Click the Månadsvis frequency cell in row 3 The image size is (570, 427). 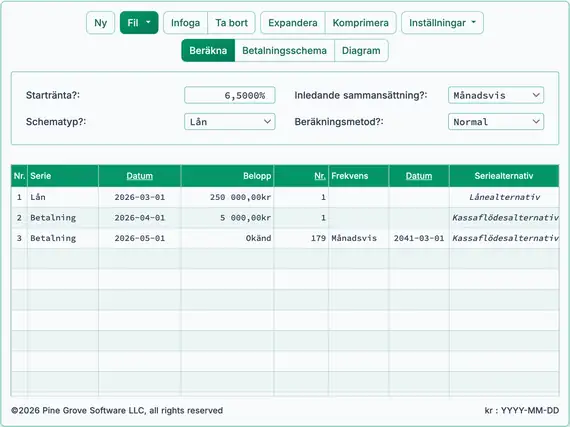(x=358, y=238)
